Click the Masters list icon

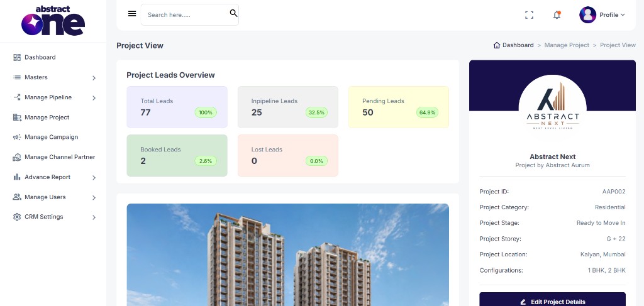[x=17, y=77]
